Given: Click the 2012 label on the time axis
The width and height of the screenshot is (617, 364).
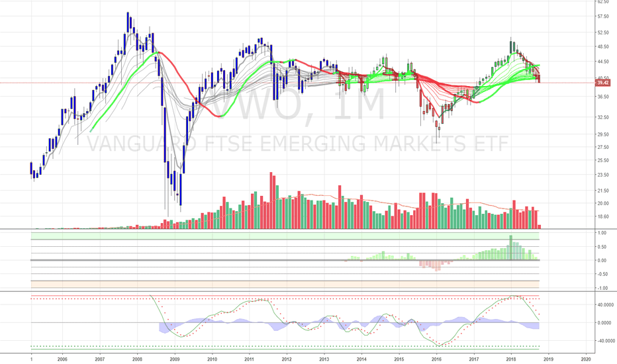Looking at the screenshot, I should click(x=287, y=359).
